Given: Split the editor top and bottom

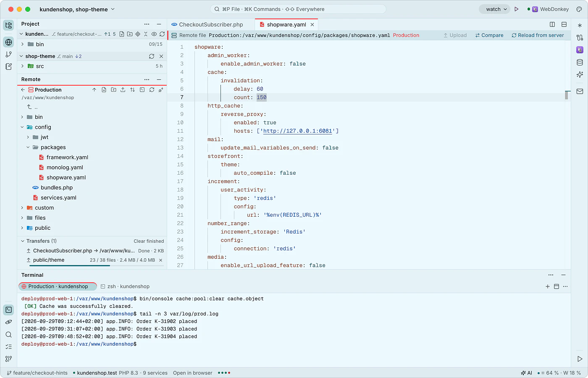Looking at the screenshot, I should click(564, 24).
